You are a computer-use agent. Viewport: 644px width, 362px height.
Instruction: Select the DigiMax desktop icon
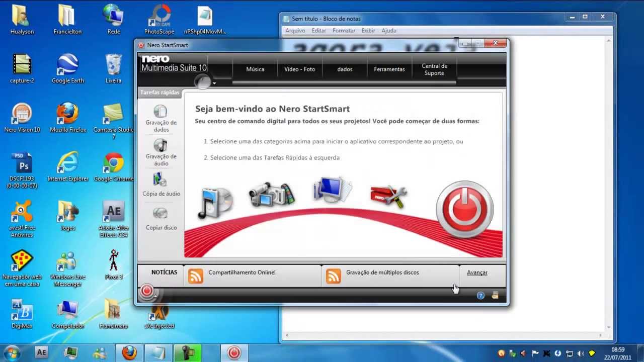point(22,314)
